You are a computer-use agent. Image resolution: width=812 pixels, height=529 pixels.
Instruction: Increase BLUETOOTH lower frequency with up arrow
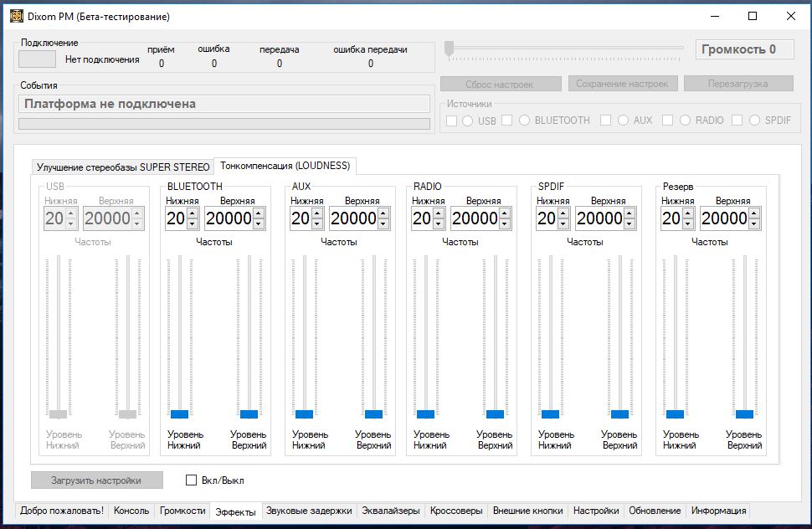pos(193,213)
